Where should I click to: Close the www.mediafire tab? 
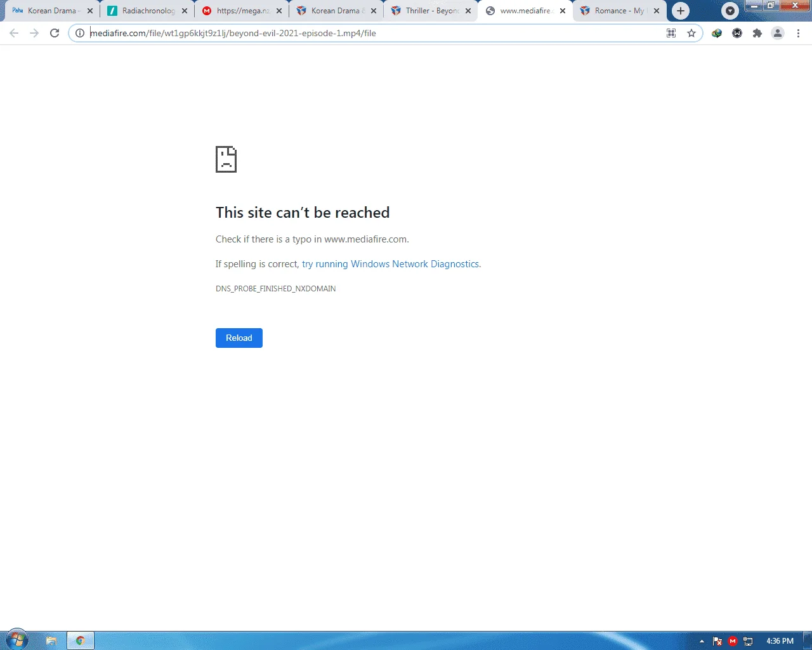[563, 11]
